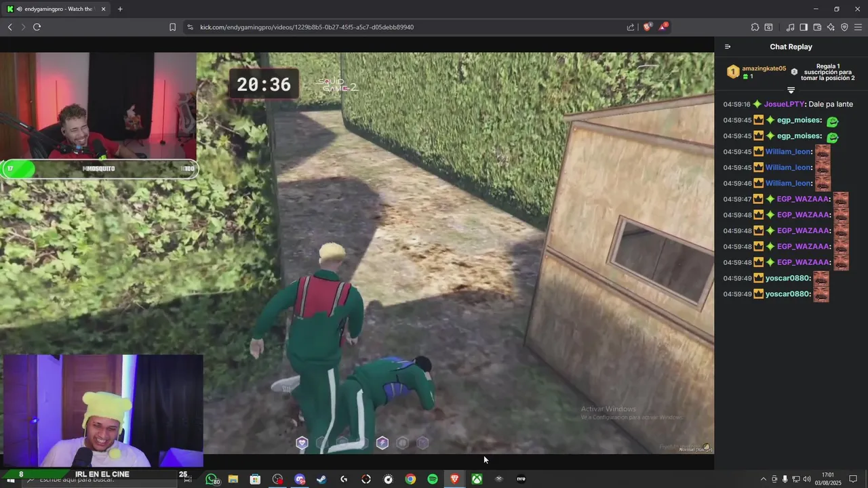This screenshot has width=868, height=488.
Task: Open a new browser tab
Action: pyautogui.click(x=120, y=9)
